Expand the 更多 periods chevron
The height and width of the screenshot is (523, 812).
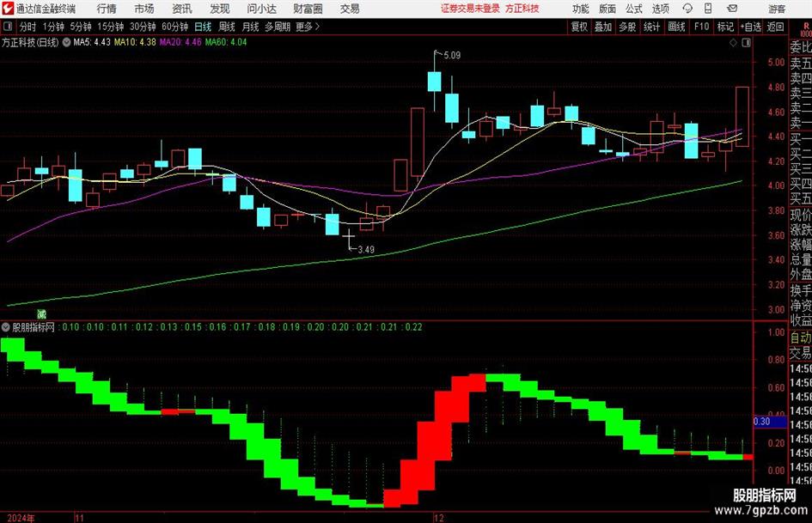317,27
